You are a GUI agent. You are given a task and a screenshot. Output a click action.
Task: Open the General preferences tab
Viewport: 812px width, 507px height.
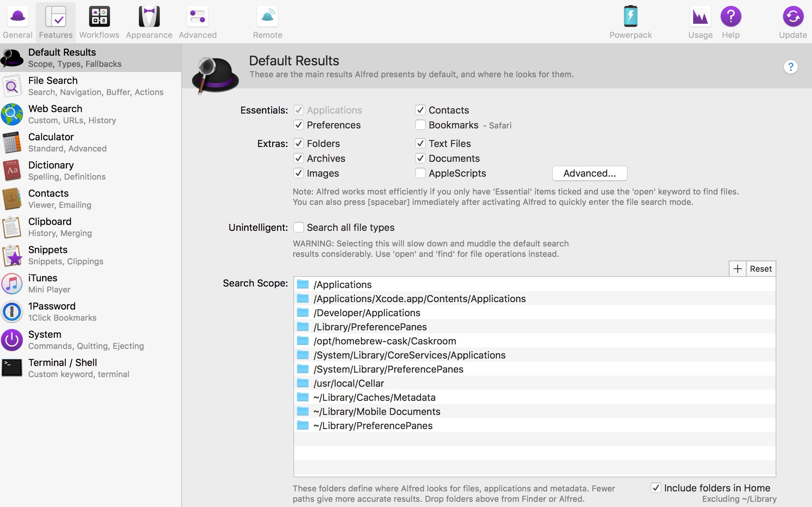click(x=17, y=22)
